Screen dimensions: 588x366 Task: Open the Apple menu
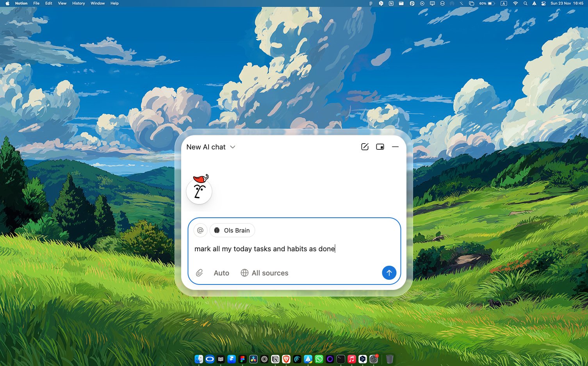click(x=7, y=3)
